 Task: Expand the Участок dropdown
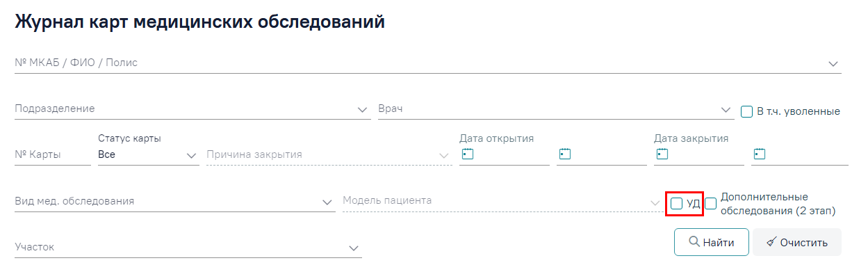coord(354,248)
